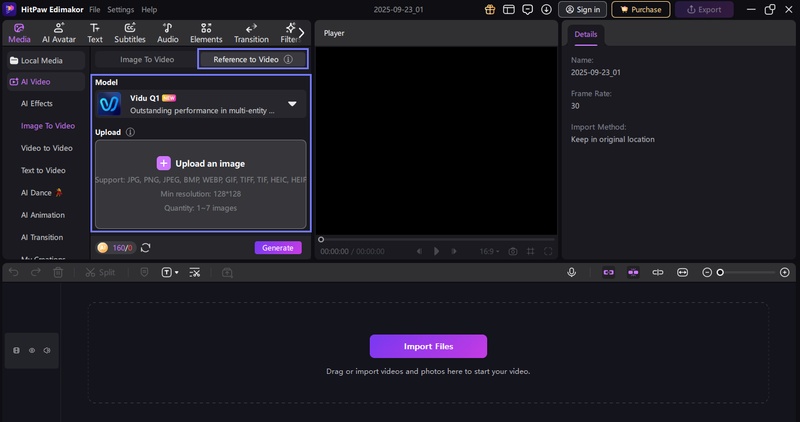Take a snapshot with camera icon
This screenshot has height=422, width=800.
point(513,251)
